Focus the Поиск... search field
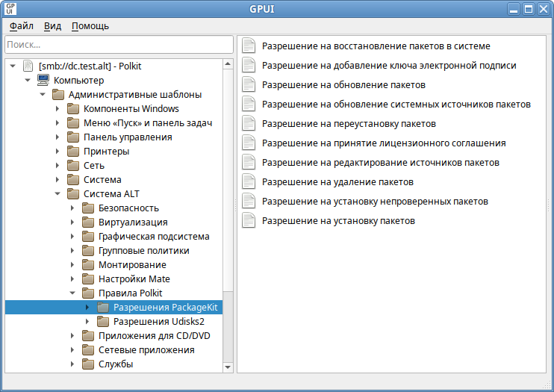The height and width of the screenshot is (392, 554). coord(119,45)
